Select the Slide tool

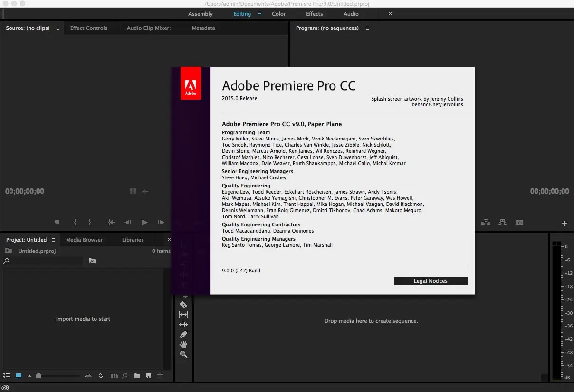[x=183, y=325]
